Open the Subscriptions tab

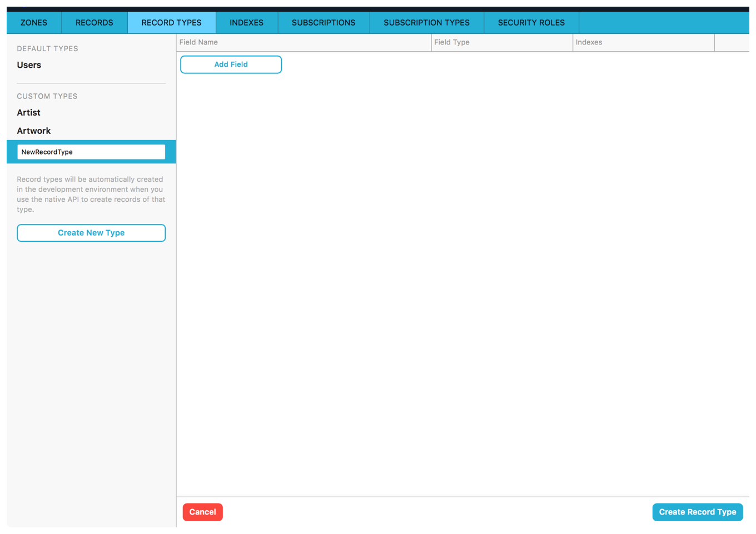pos(323,23)
